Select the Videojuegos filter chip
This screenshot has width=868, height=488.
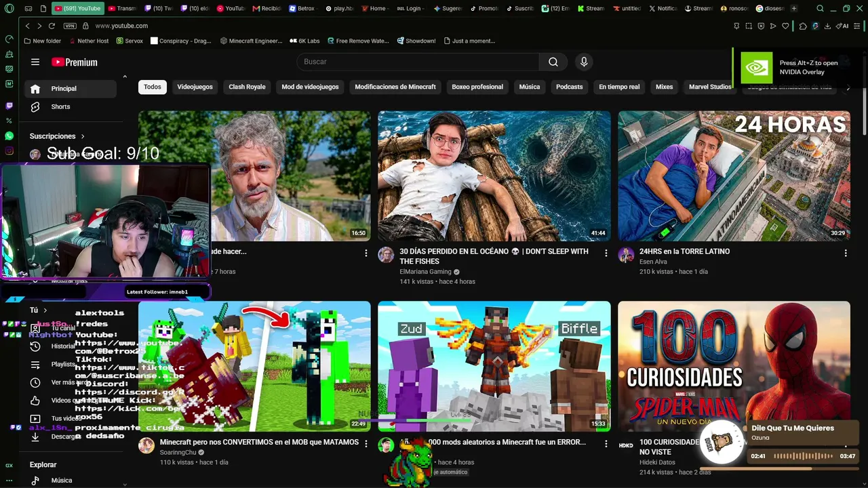[195, 87]
